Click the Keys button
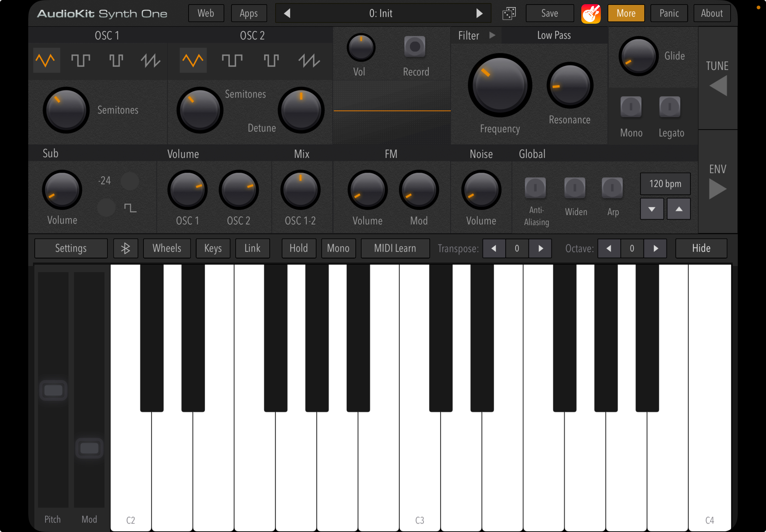 click(213, 248)
